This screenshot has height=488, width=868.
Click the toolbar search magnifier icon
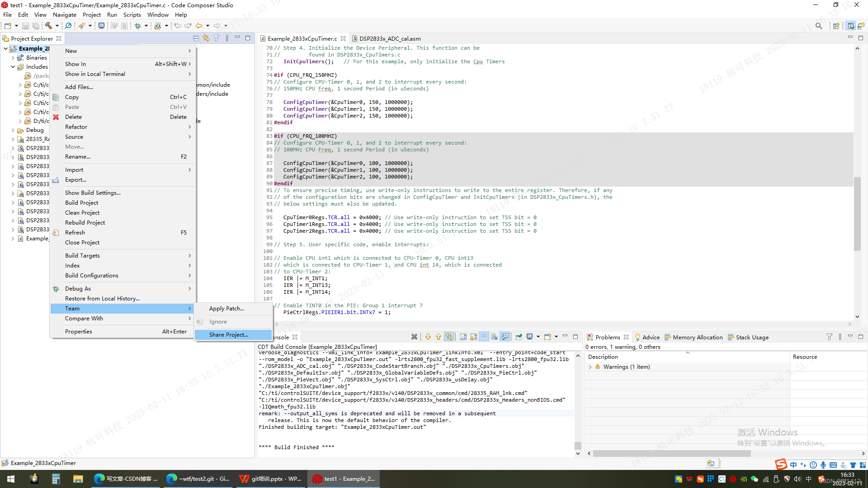click(x=819, y=26)
